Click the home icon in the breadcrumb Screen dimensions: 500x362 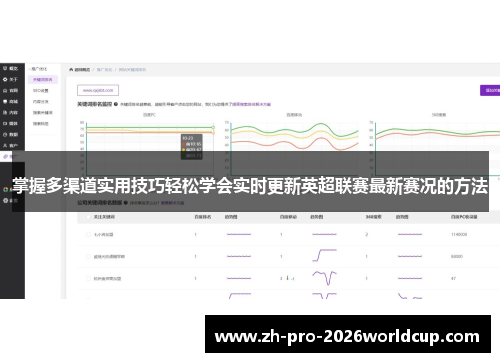(x=71, y=70)
